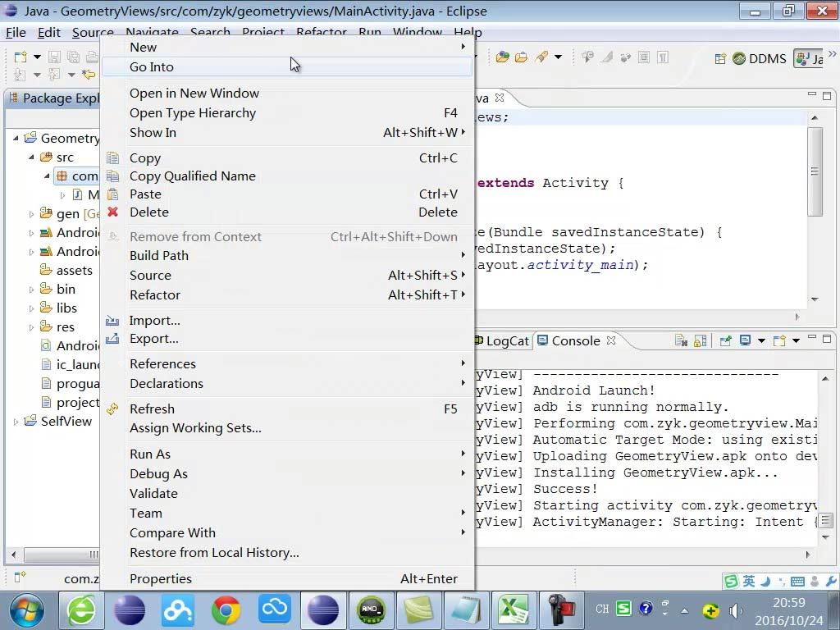The height and width of the screenshot is (630, 840).
Task: Open the DDMS perspective
Action: (x=759, y=58)
